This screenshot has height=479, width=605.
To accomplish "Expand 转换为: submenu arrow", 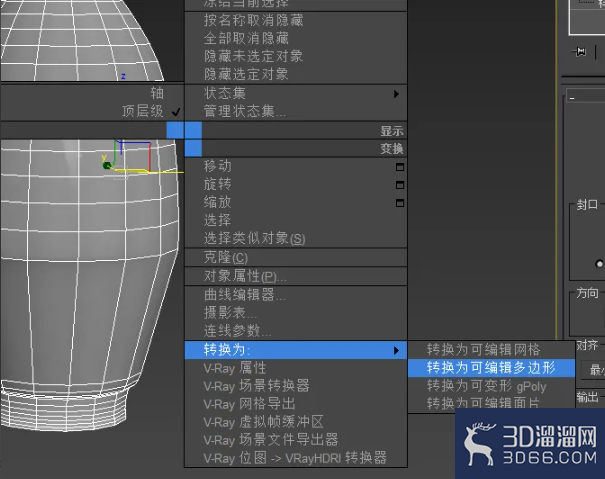I will tap(396, 350).
